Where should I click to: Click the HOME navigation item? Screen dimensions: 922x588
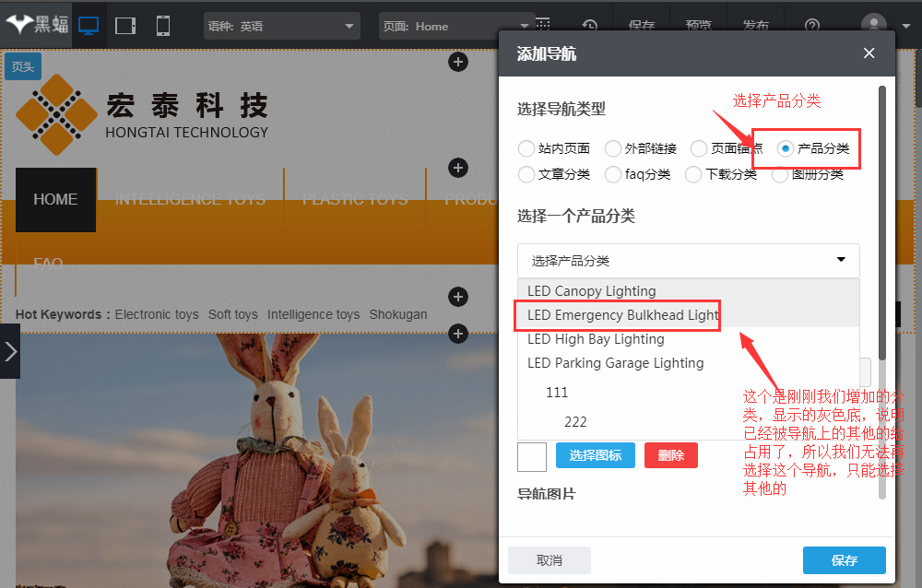55,200
